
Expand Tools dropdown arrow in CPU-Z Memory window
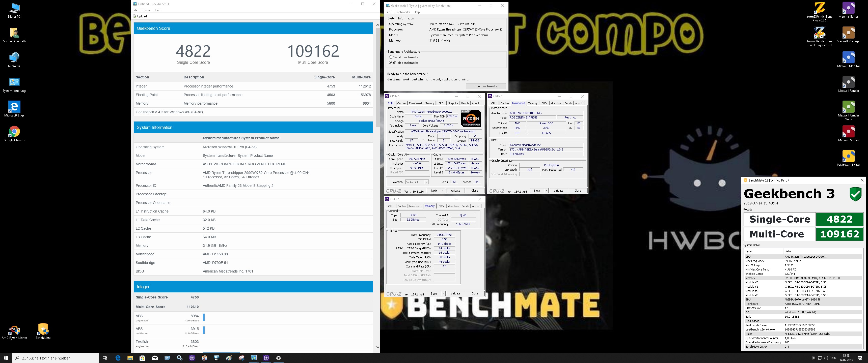(x=443, y=293)
